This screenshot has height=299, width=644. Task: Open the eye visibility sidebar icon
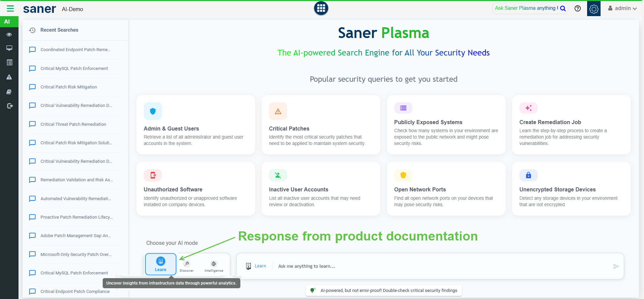[x=9, y=35]
